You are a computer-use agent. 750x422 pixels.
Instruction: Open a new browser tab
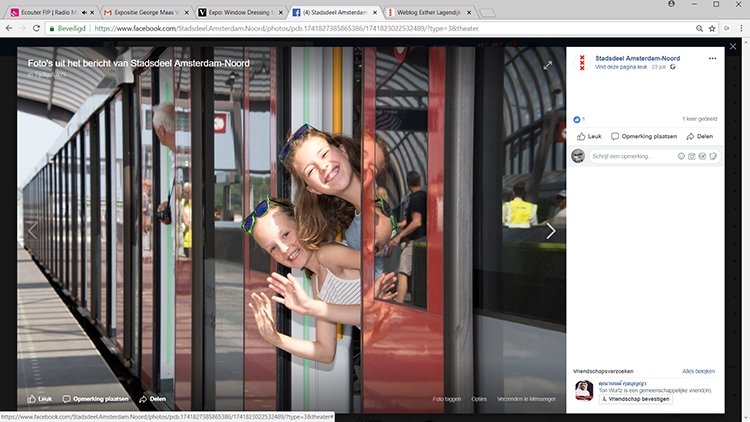pyautogui.click(x=486, y=13)
